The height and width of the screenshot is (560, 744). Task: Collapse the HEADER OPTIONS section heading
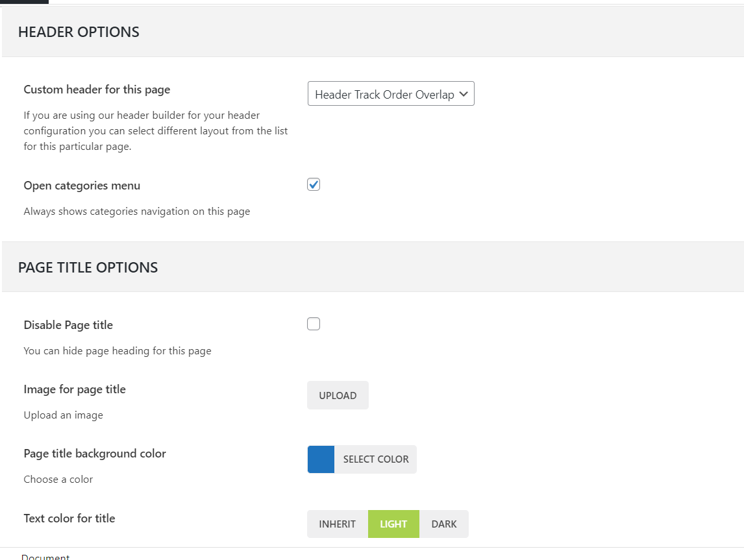(79, 32)
